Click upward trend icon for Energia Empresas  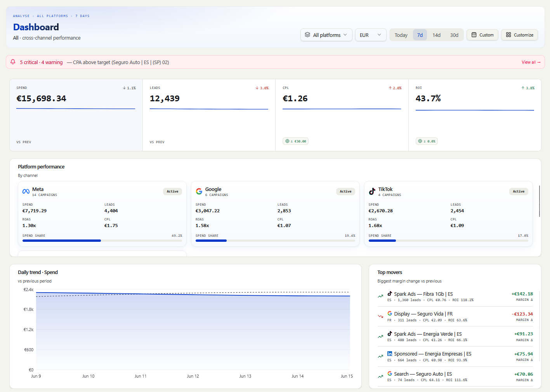click(380, 356)
